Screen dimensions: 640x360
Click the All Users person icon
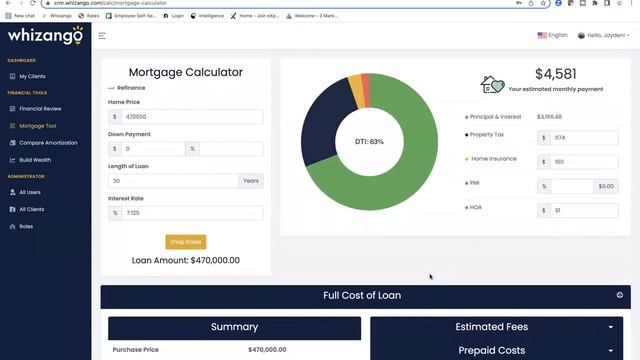12,192
